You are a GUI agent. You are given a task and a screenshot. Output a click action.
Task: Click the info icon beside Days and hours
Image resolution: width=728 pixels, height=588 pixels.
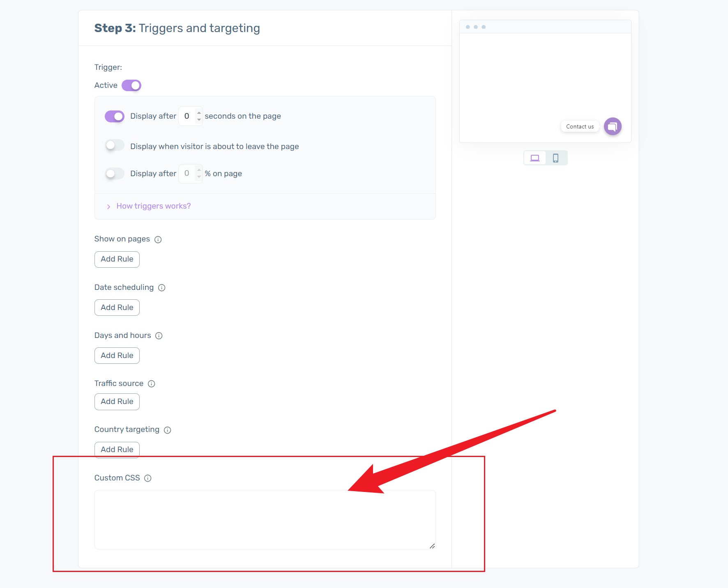pyautogui.click(x=159, y=336)
